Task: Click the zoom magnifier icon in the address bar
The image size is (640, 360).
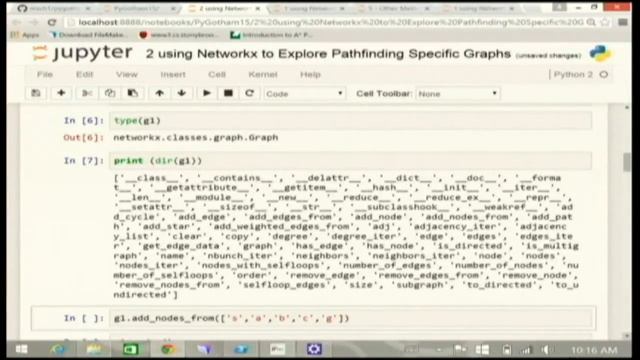Action: coord(591,22)
